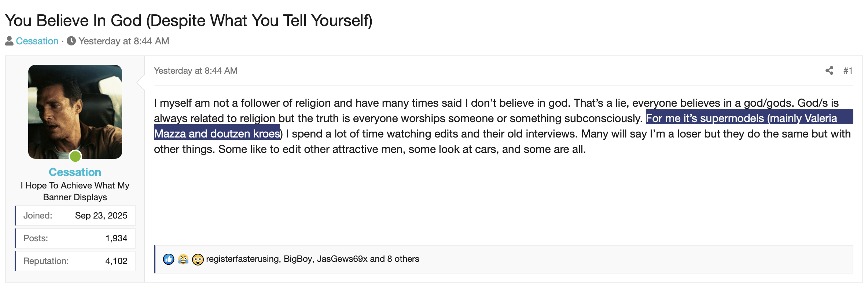Open registerfasterusing's profile from reactions
The width and height of the screenshot is (868, 286).
[x=243, y=259]
